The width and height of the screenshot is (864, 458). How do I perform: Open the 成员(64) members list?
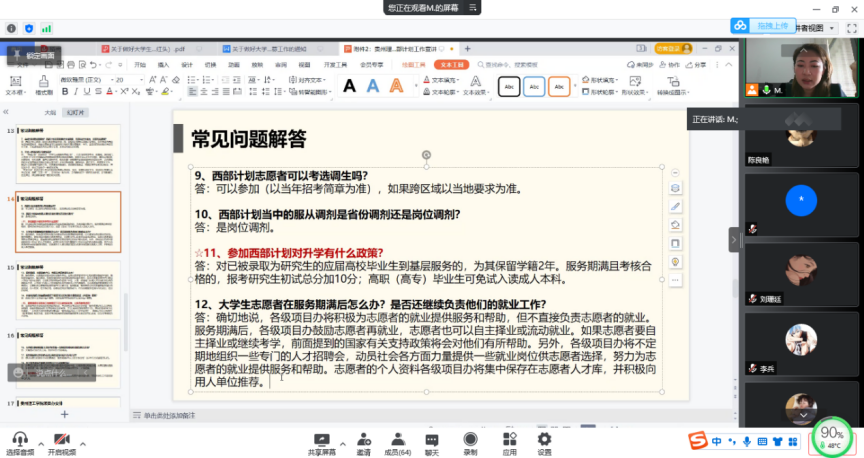click(x=397, y=443)
